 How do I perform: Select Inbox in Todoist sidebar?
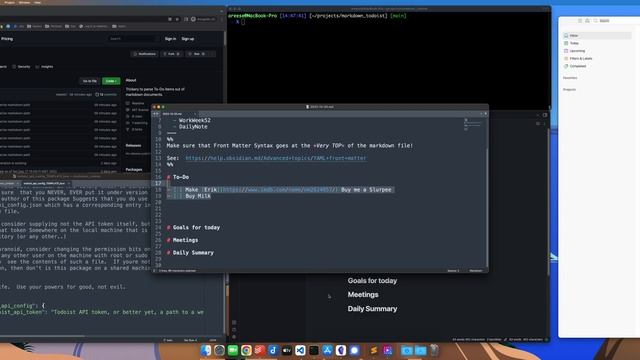tap(597, 36)
